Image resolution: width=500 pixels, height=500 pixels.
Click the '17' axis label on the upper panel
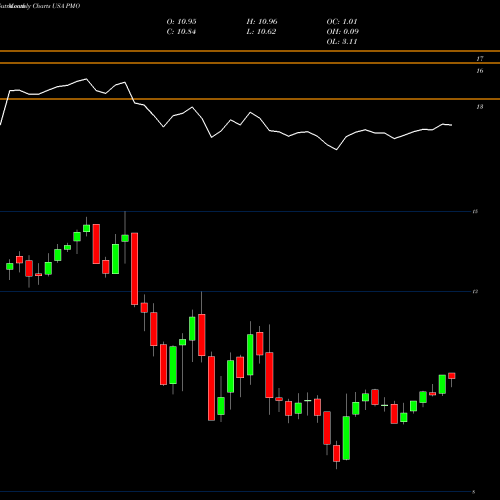(480, 59)
